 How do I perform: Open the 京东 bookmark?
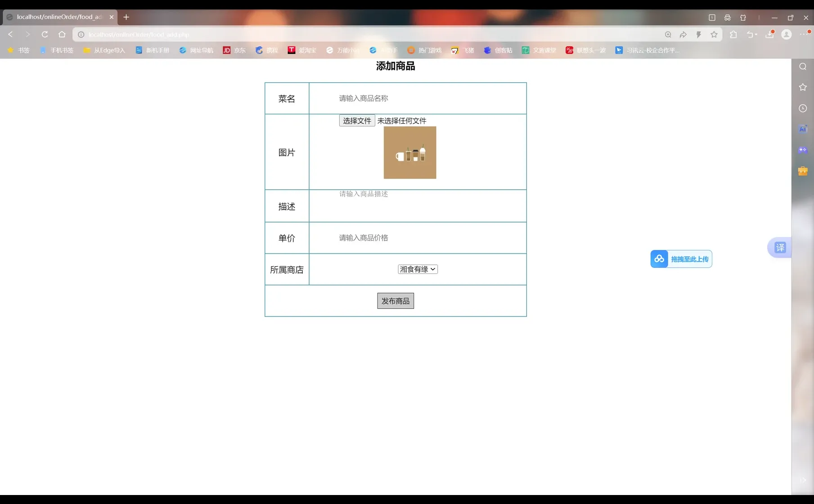[x=234, y=50]
